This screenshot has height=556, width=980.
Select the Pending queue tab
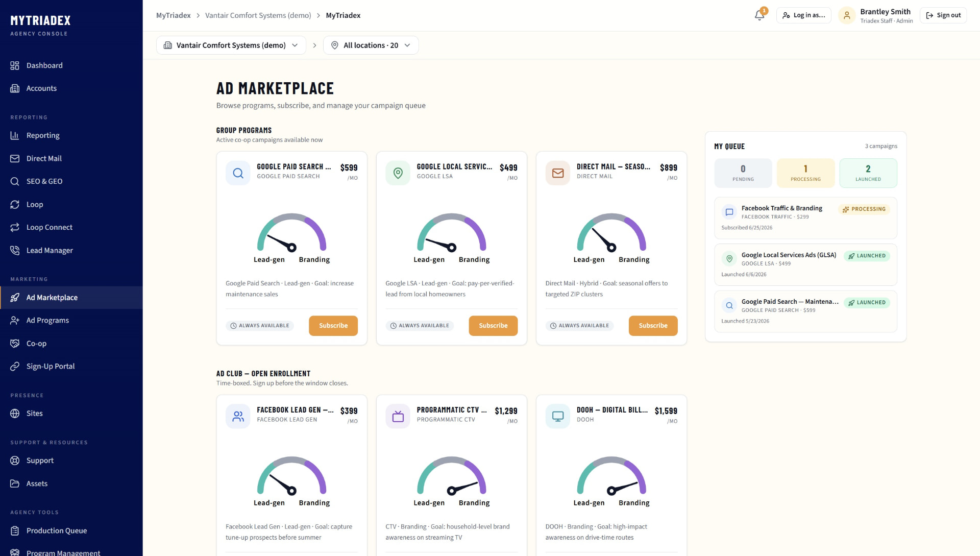(743, 173)
